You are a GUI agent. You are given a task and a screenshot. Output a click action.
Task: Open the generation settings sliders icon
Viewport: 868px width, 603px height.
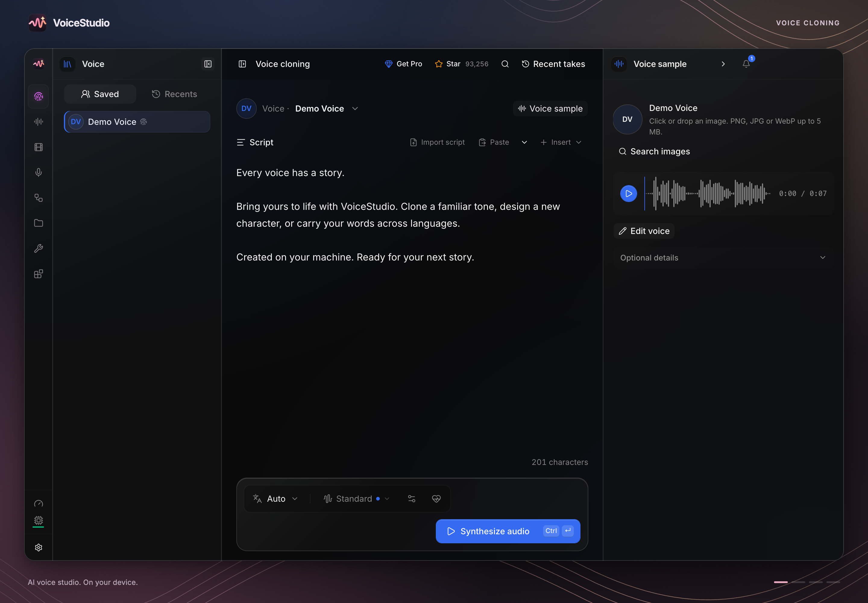412,499
